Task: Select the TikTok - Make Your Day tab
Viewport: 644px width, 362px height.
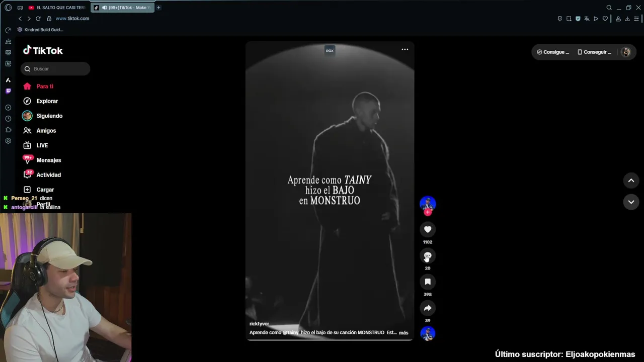Action: [x=123, y=8]
